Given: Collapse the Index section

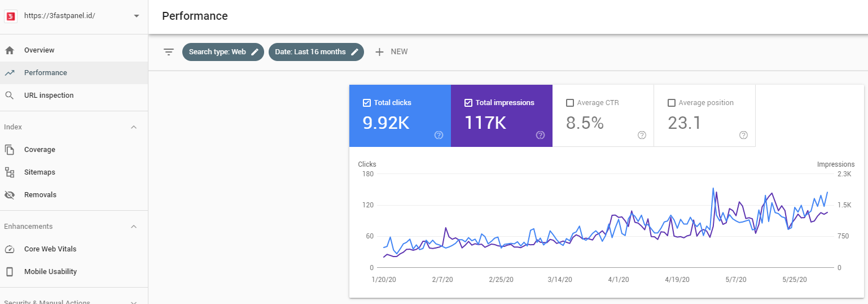Looking at the screenshot, I should coord(134,127).
